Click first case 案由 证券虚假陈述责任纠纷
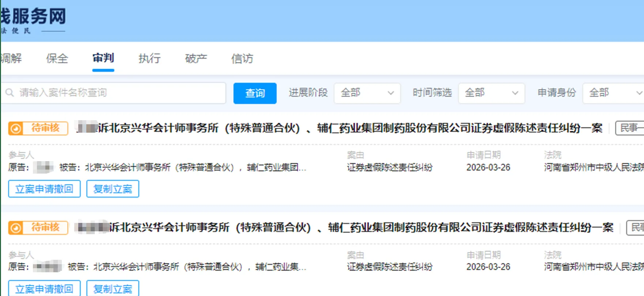Viewport: 644px width, 296px height. 390,167
